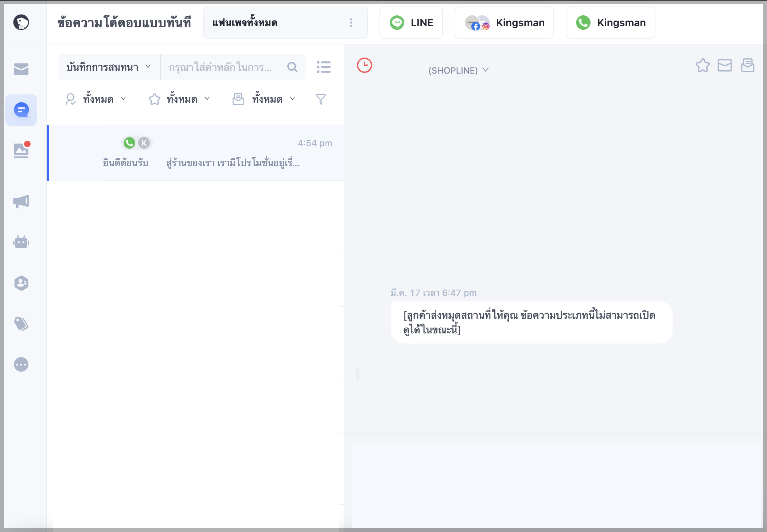This screenshot has height=532, width=767.
Task: Toggle the list view icon
Action: click(x=324, y=67)
